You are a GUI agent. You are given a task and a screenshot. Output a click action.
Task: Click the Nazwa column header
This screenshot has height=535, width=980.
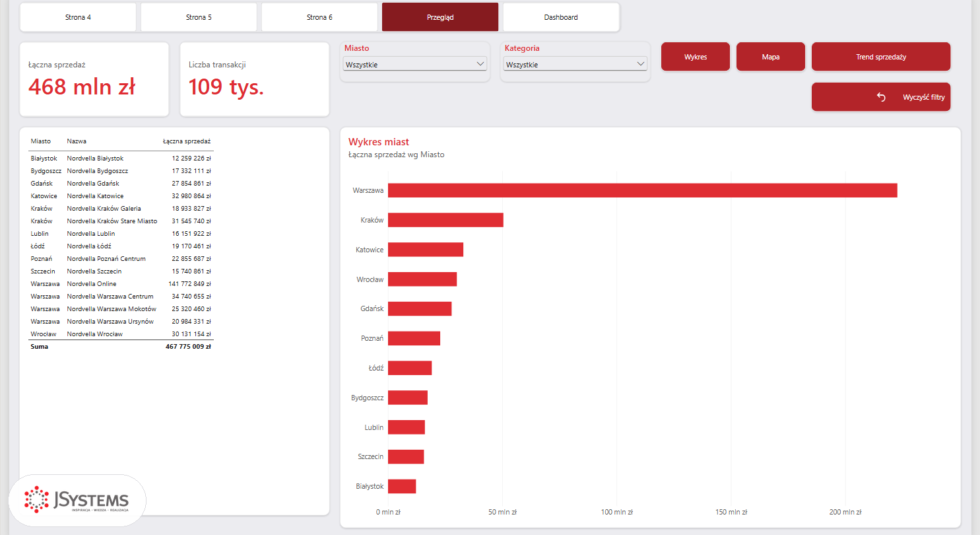tap(77, 141)
